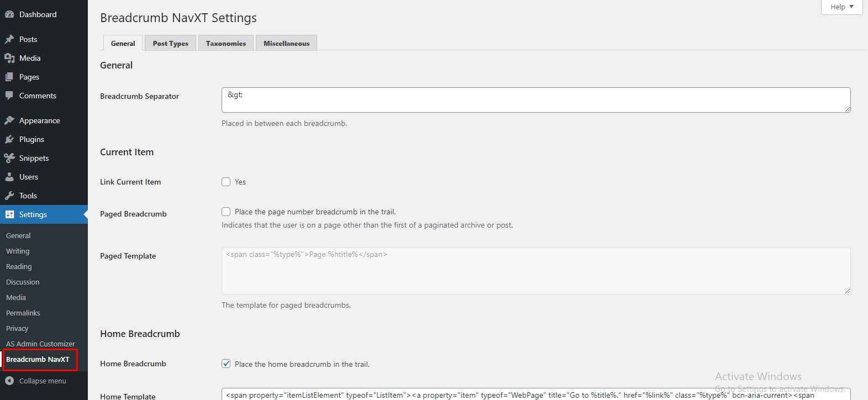
Task: Check the Paged Breadcrumb option
Action: pyautogui.click(x=226, y=212)
